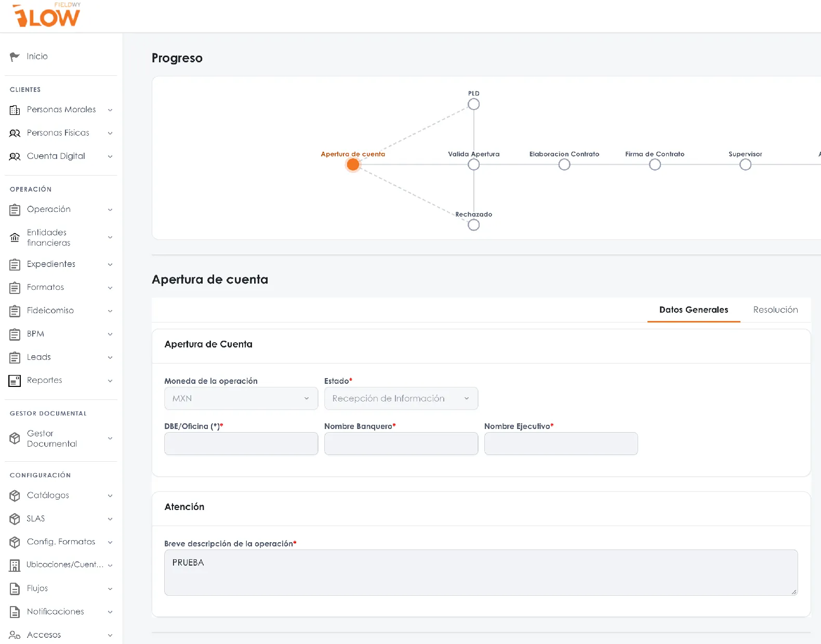Expand the SLAS menu chevron
Image resolution: width=821 pixels, height=644 pixels.
(x=110, y=519)
